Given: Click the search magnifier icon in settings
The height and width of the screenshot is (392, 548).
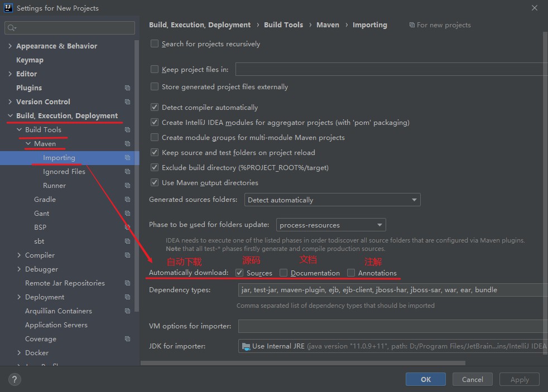Looking at the screenshot, I should [x=11, y=27].
